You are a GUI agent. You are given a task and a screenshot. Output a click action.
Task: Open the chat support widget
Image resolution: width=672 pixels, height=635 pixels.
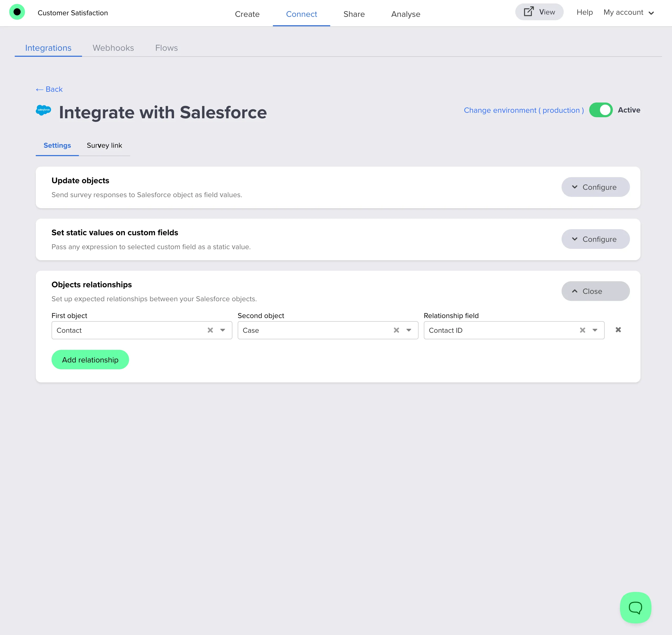(x=635, y=607)
